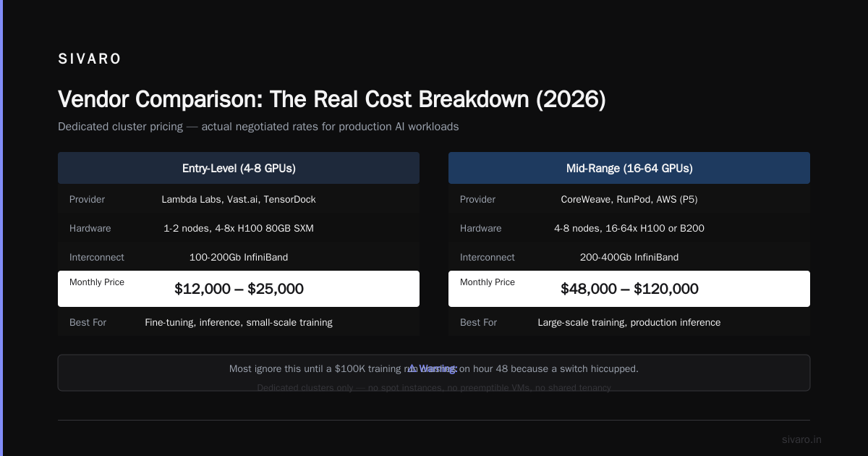The height and width of the screenshot is (456, 868).
Task: Select the Entry-Level (4-8 GPUs) header
Action: (239, 168)
